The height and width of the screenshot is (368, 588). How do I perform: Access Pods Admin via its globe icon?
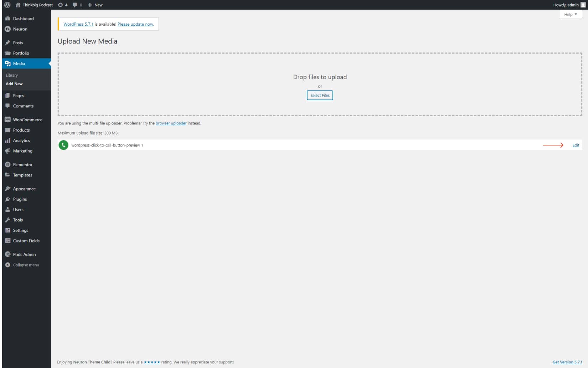[7, 254]
